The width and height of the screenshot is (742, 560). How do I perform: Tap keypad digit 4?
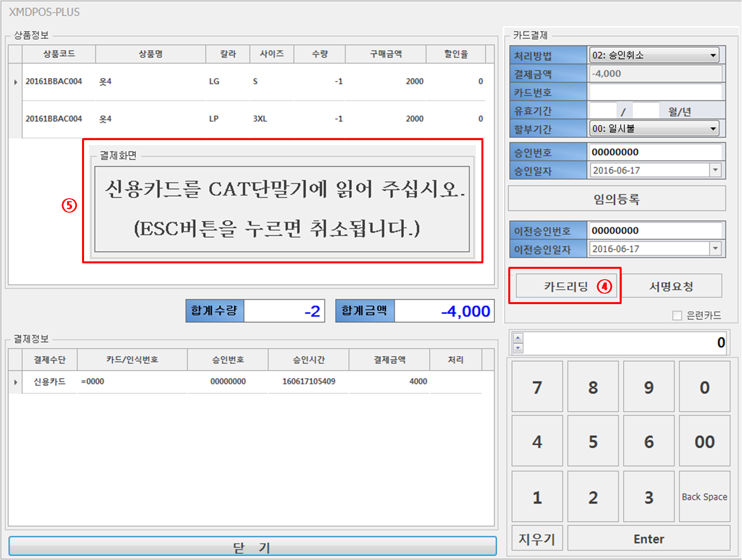[537, 441]
